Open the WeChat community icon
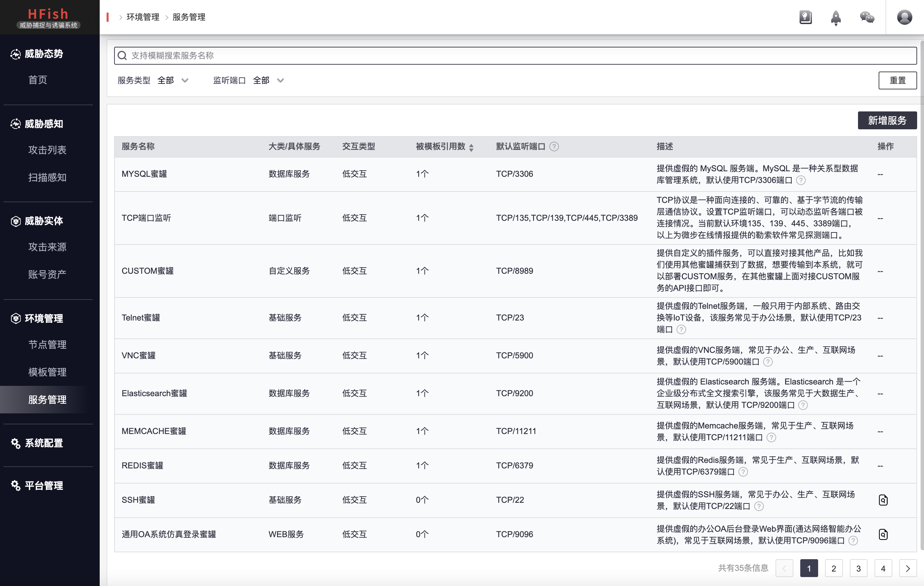 pos(867,17)
